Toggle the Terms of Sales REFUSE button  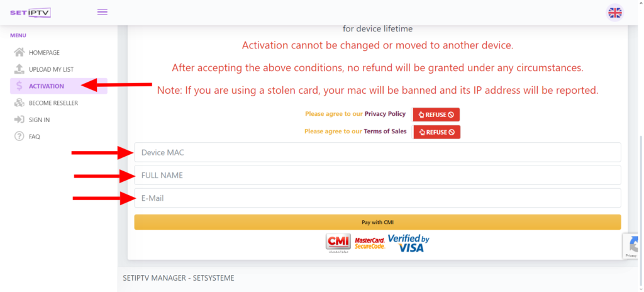pyautogui.click(x=437, y=132)
